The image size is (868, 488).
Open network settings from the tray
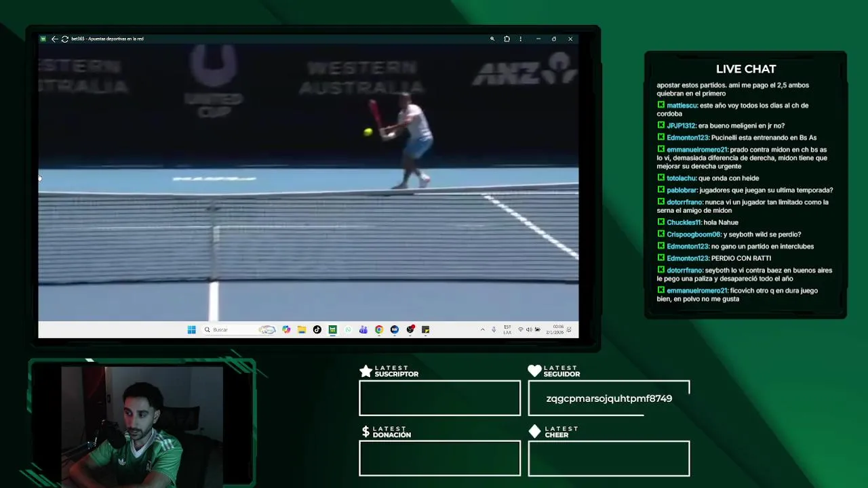pyautogui.click(x=520, y=329)
